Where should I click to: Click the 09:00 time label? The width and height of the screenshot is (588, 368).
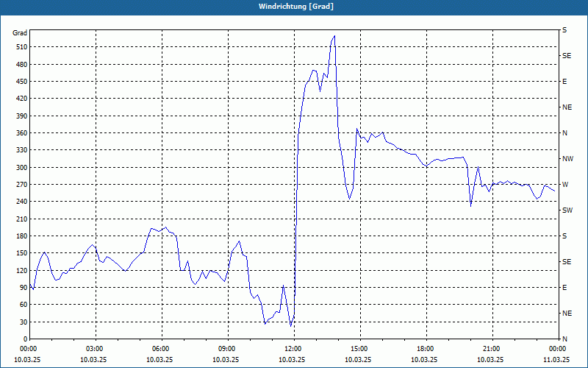coord(228,349)
